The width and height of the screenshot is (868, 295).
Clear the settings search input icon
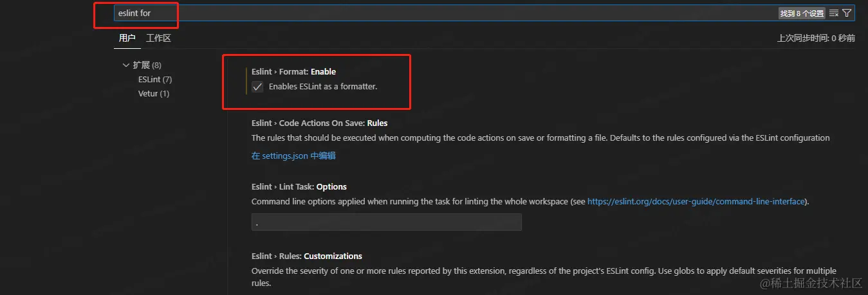click(834, 13)
